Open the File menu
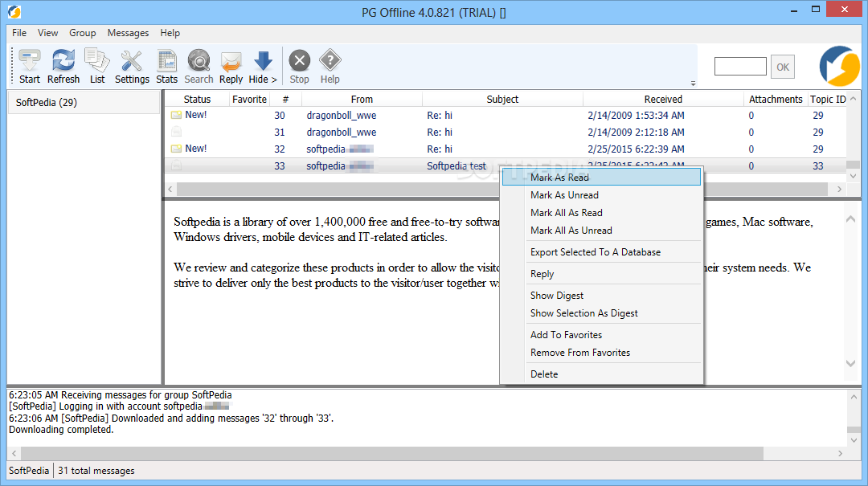 (x=19, y=33)
